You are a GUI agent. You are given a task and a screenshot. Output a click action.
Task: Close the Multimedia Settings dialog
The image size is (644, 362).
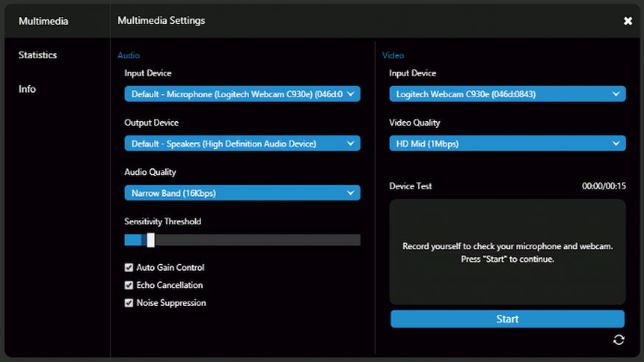click(628, 21)
